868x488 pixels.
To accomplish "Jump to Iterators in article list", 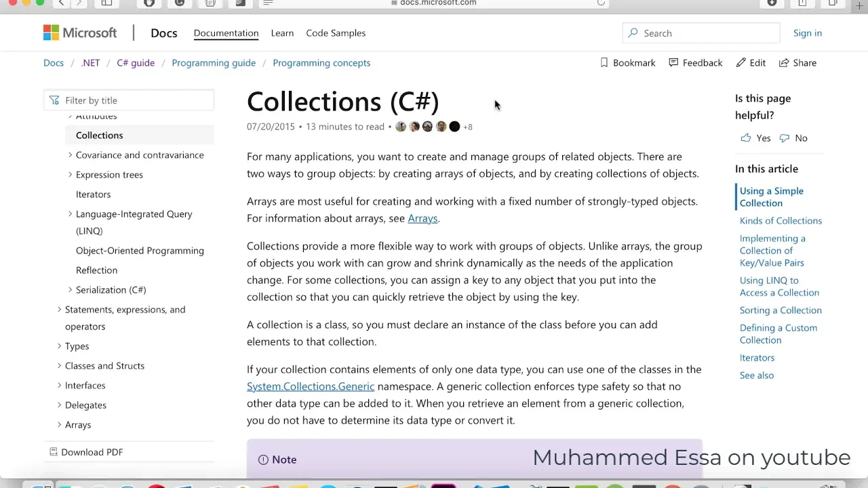I will [x=757, y=357].
